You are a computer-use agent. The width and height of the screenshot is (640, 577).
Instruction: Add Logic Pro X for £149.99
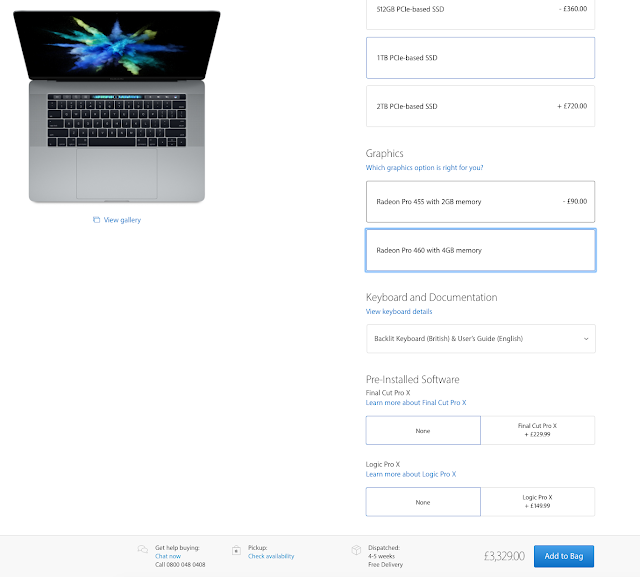tap(538, 502)
